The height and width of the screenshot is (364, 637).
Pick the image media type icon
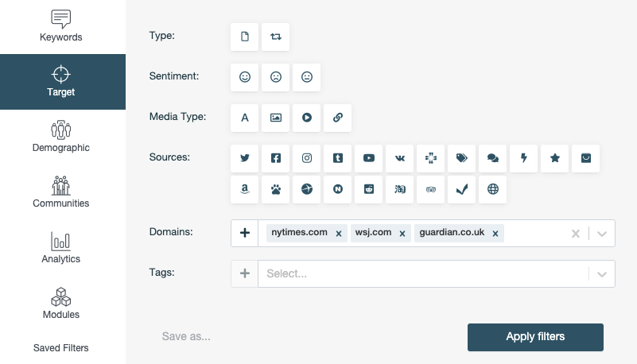coord(276,118)
